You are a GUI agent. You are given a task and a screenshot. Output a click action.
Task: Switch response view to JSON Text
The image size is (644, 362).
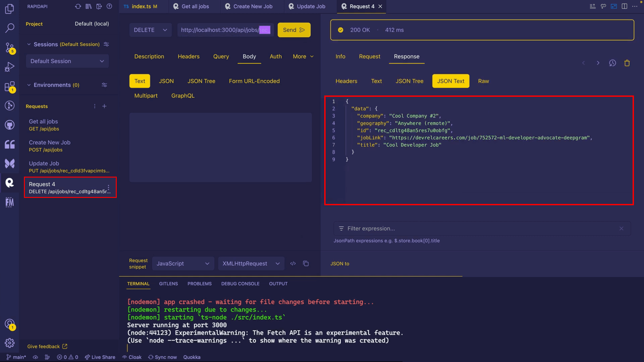(x=451, y=81)
